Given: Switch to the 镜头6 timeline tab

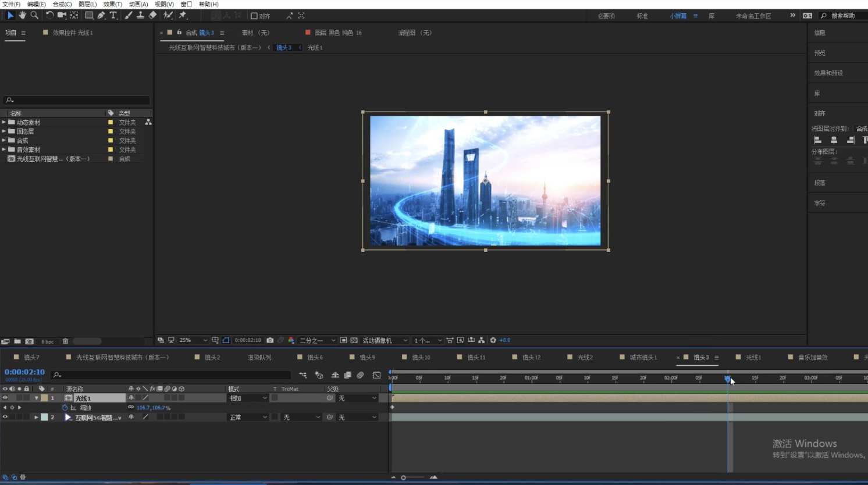Looking at the screenshot, I should (315, 357).
